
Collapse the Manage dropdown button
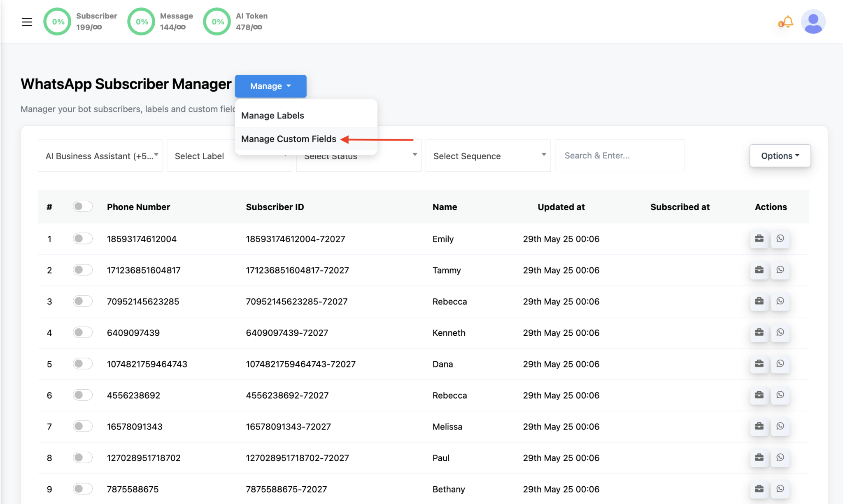tap(270, 86)
